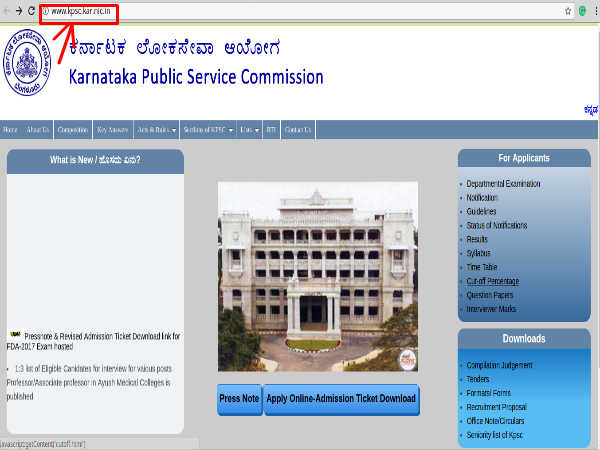This screenshot has height=450, width=600.
Task: Open the green browser extension icon
Action: (x=582, y=11)
